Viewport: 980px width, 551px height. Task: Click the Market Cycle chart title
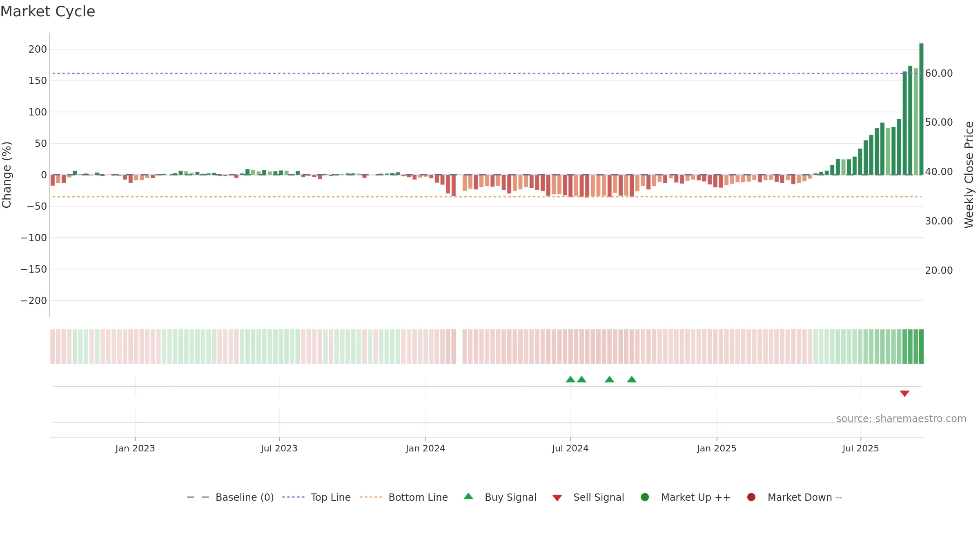(48, 11)
